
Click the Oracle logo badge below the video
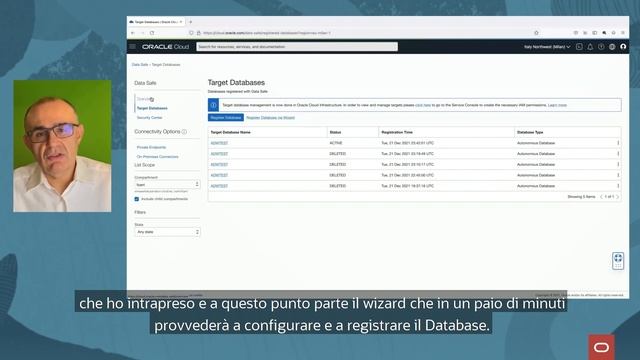pos(601,347)
